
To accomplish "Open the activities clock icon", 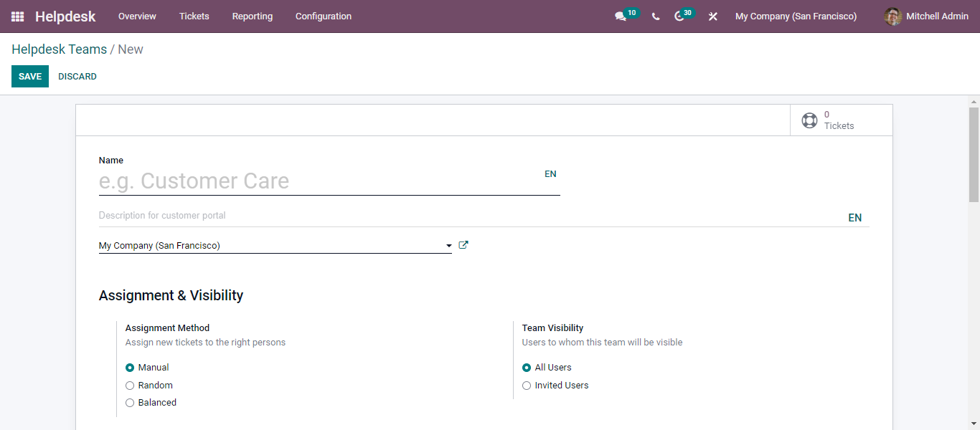I will (679, 16).
